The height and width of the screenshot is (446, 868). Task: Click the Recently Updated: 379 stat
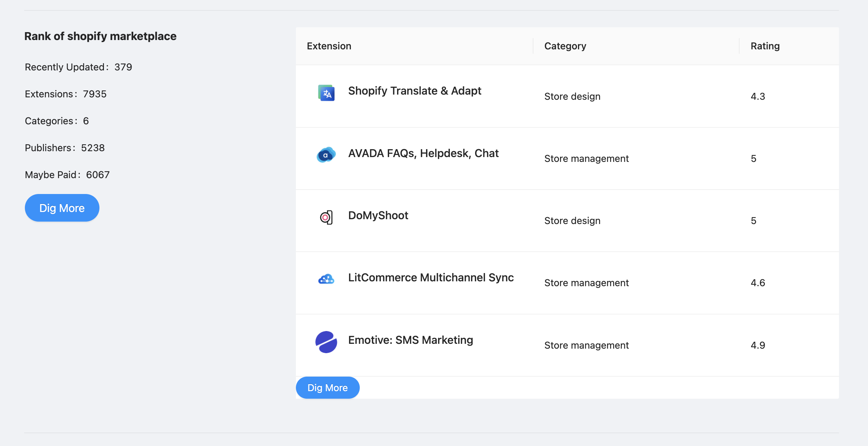78,67
